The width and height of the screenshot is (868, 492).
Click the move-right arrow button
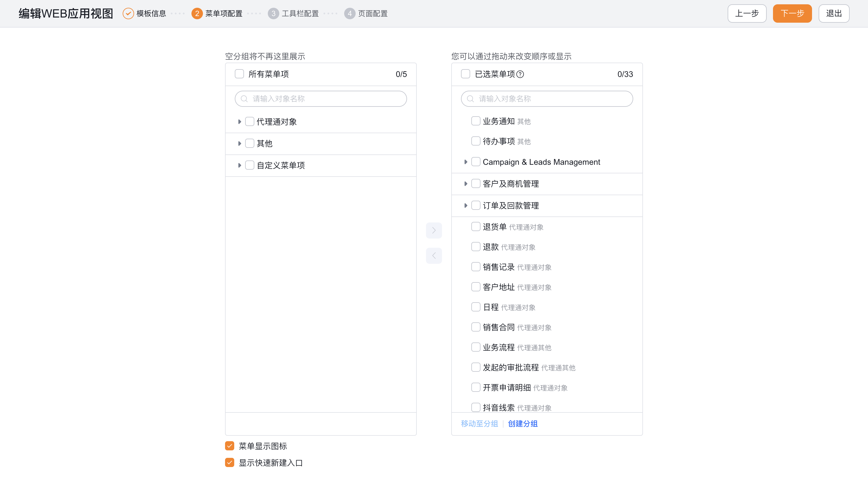click(434, 230)
